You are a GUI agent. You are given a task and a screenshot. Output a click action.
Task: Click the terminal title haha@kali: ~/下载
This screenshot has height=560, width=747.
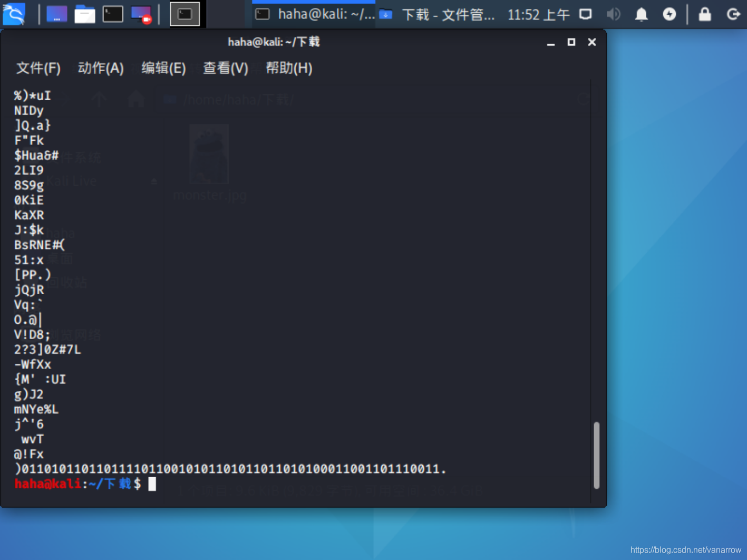[274, 42]
